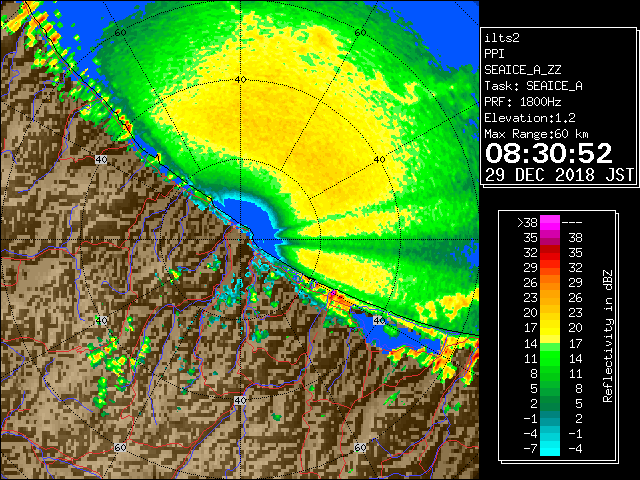Click the '>38' legend label
This screenshot has width=640, height=480.
pyautogui.click(x=527, y=223)
